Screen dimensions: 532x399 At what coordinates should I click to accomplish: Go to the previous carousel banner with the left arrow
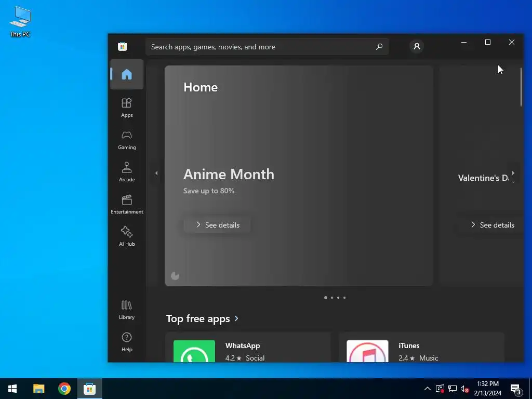click(x=156, y=173)
